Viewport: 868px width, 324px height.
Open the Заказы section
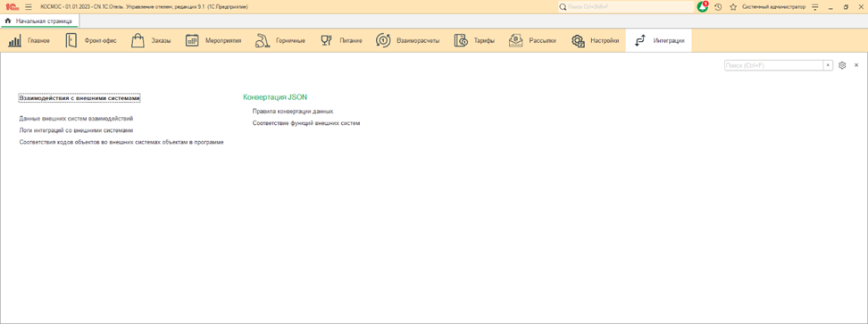(161, 41)
